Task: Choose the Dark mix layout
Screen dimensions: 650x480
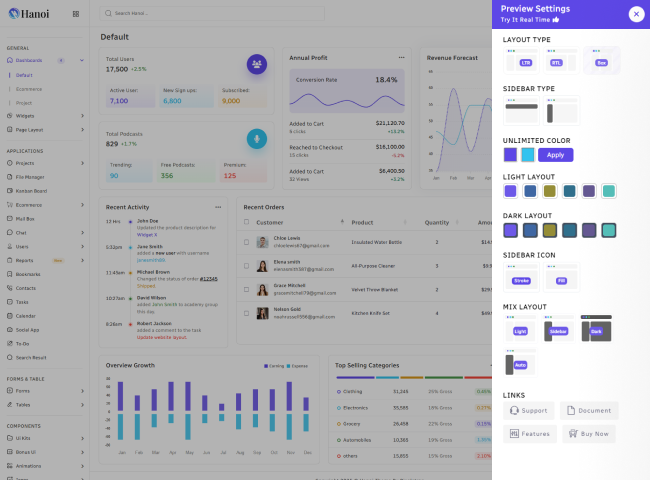Action: [x=596, y=329]
